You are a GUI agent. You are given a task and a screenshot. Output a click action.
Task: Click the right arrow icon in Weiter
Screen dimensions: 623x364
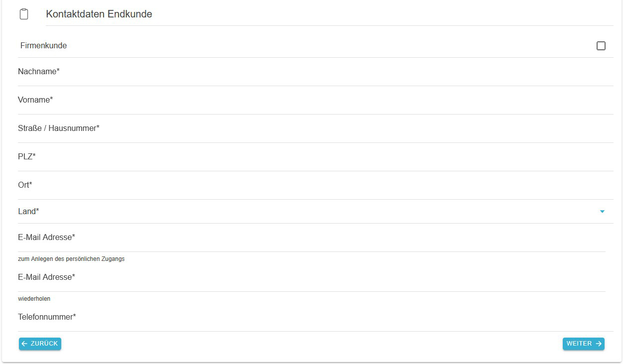[x=598, y=344]
